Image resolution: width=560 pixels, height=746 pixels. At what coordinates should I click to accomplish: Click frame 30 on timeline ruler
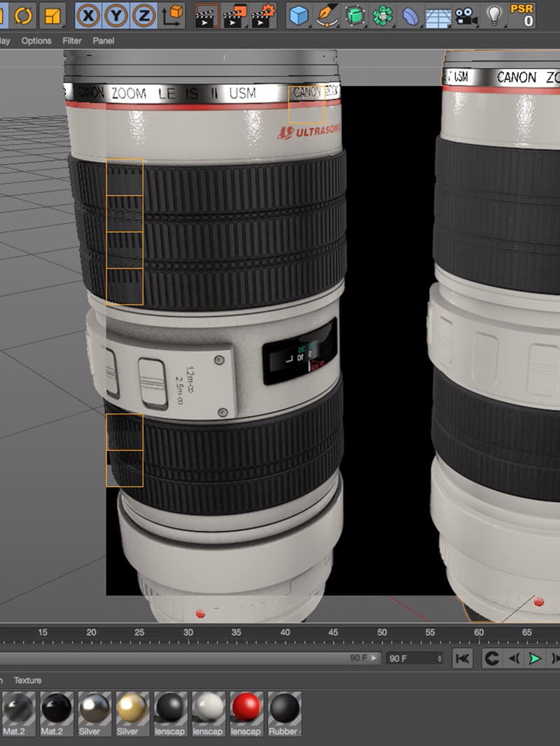click(188, 633)
